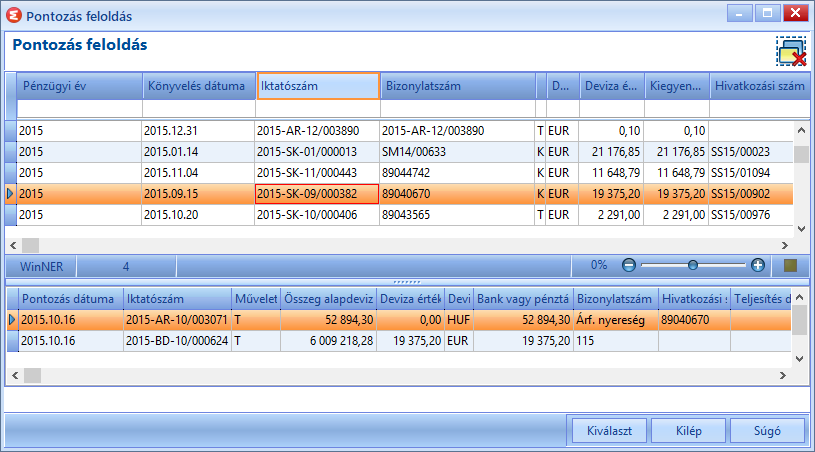Viewport: 815px width, 452px height.
Task: Click the upper grid scroll down arrow
Action: coord(801,229)
